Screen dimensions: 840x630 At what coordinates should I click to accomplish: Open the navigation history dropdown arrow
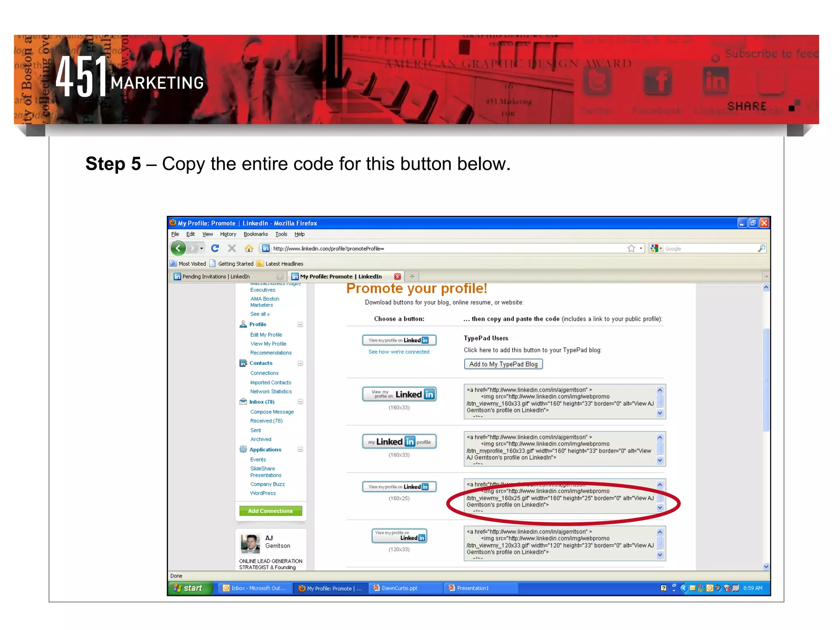[201, 249]
